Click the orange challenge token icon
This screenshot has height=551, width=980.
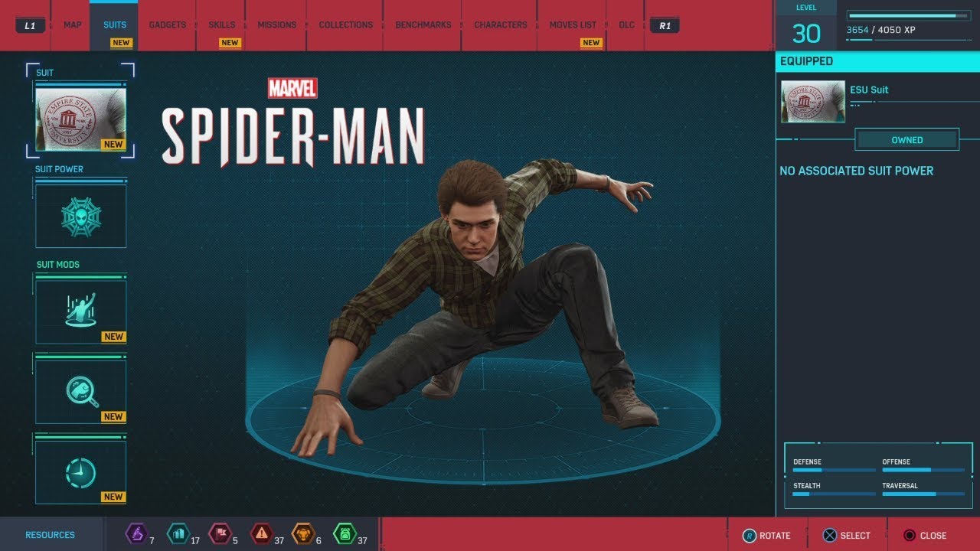click(x=303, y=533)
